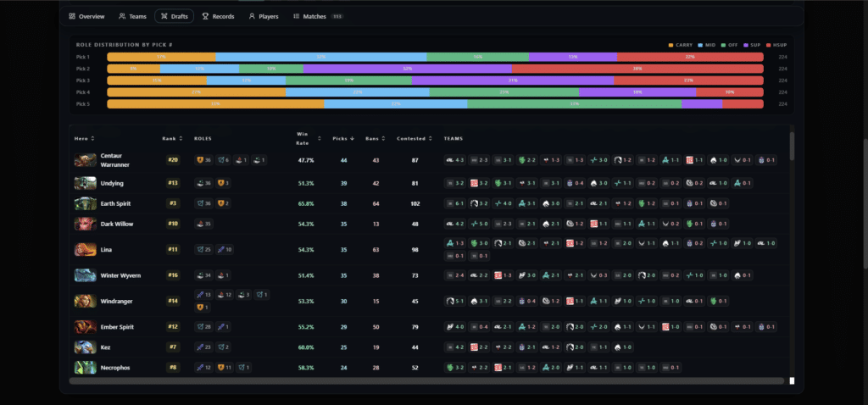Image resolution: width=868 pixels, height=405 pixels.
Task: Click Windranger's carry sword role badge 13
Action: click(203, 295)
